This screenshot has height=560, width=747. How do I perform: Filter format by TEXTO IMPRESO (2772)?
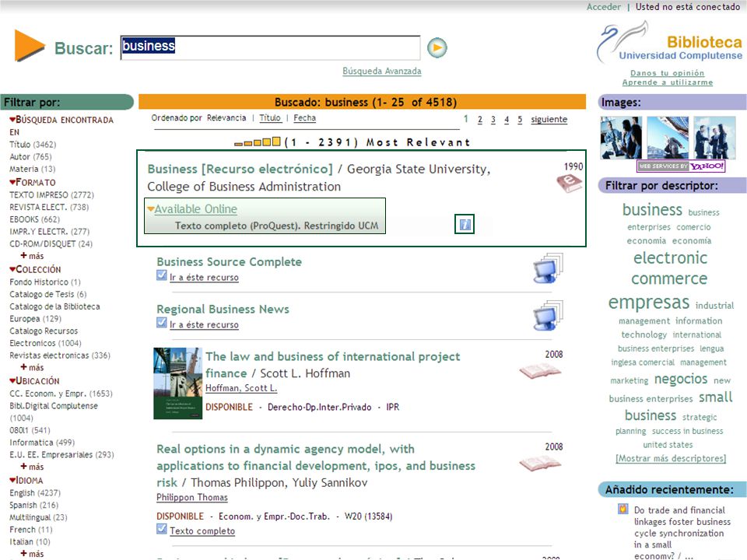click(x=51, y=194)
